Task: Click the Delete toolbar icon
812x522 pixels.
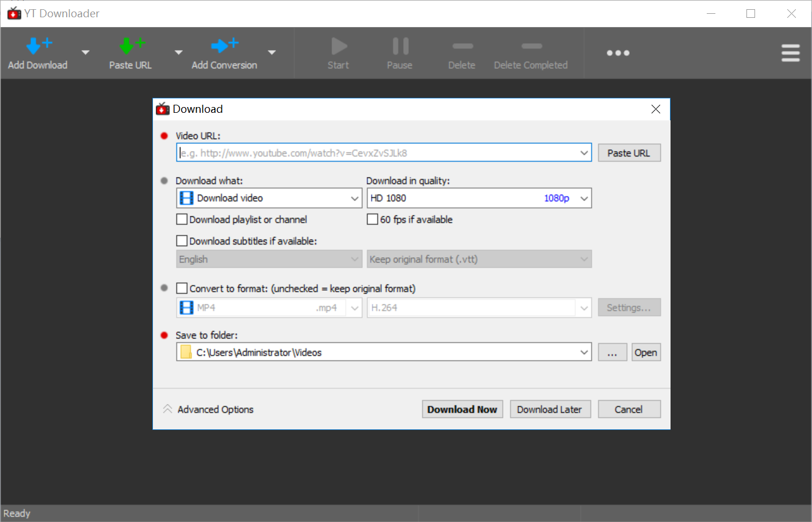Action: pos(462,46)
